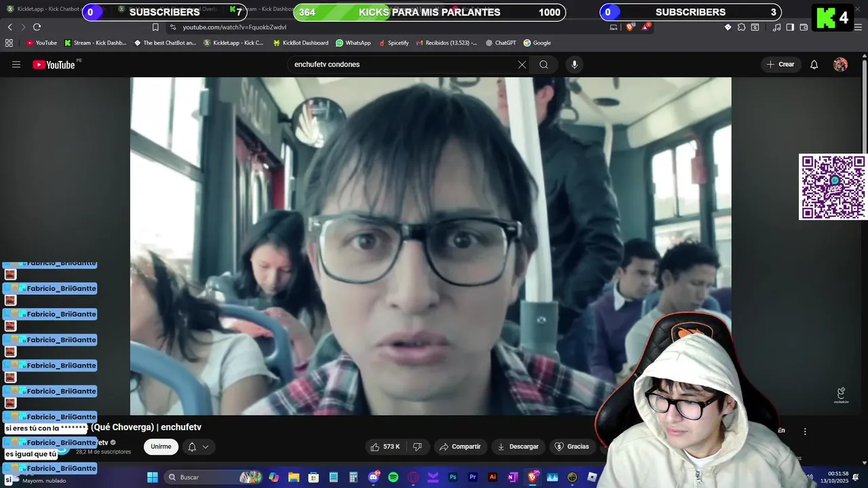Open the YouTube guide hamburger menu
The image size is (868, 488).
click(x=16, y=64)
